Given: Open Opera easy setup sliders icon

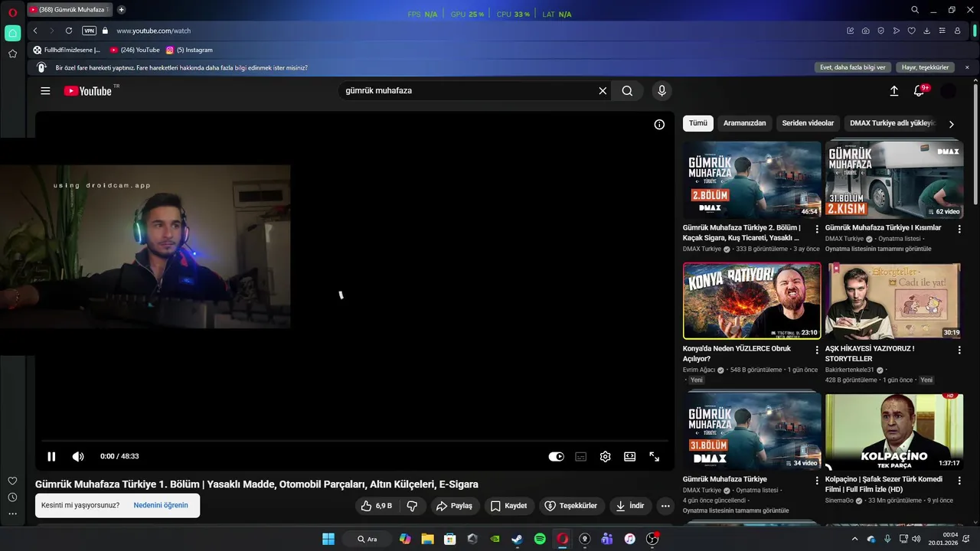Looking at the screenshot, I should (942, 31).
